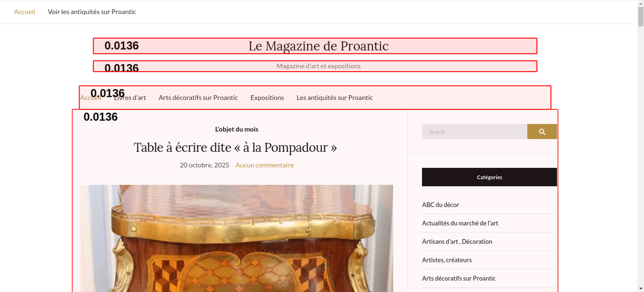Screen dimensions: 644x292
Task: Open Arts décoratifs sur Proantic sidebar category
Action: pos(459,278)
